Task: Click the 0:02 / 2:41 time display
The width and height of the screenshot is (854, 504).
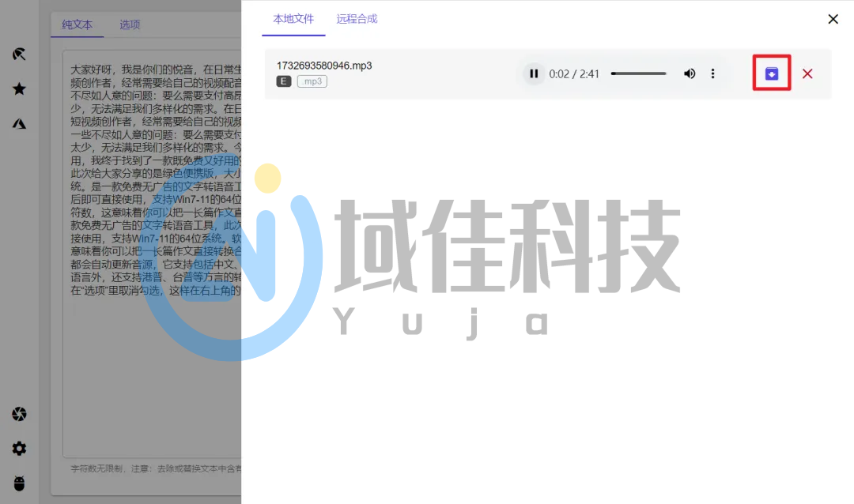Action: [x=574, y=74]
